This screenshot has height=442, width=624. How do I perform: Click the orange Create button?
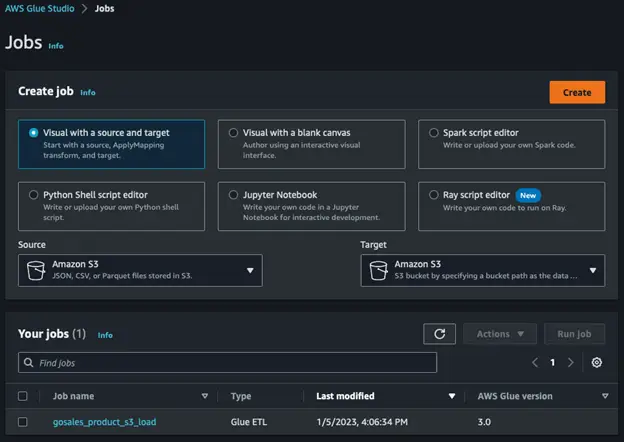point(577,92)
